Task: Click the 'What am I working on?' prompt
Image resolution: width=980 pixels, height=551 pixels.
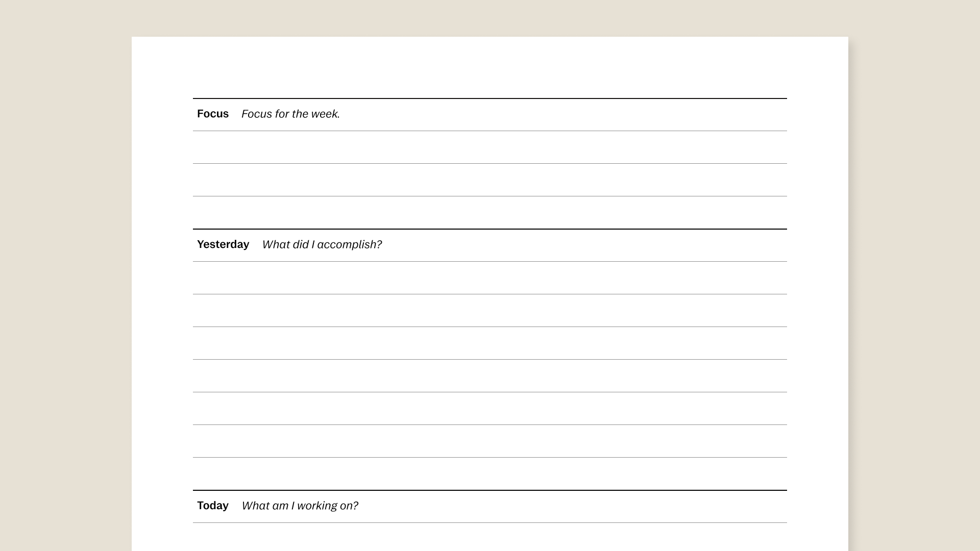Action: pyautogui.click(x=300, y=506)
